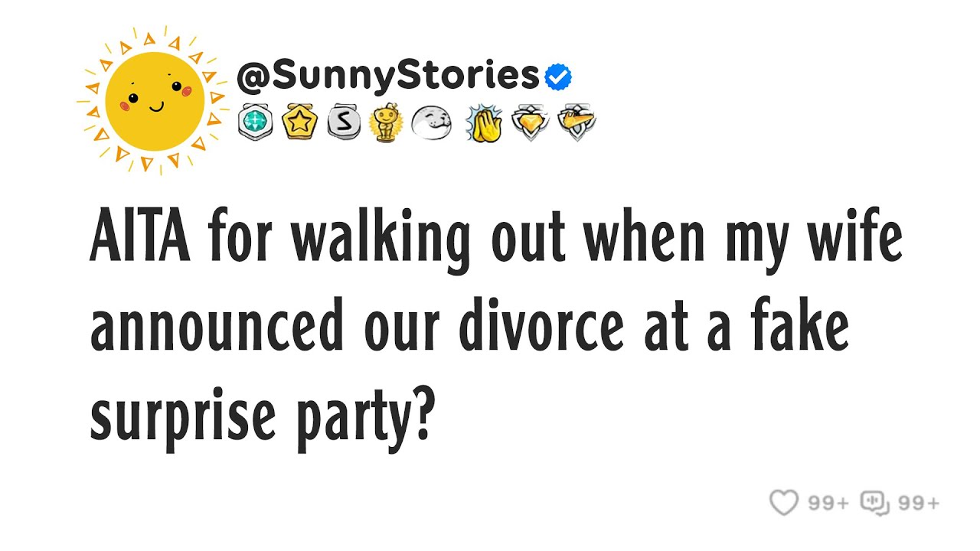Viewport: 980px width, 551px height.
Task: Select the teal diamond award badge
Action: 254,122
